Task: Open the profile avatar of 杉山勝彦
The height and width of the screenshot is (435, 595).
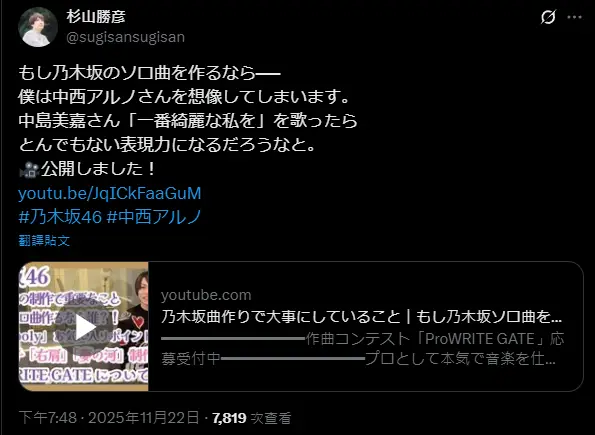Action: tap(38, 27)
